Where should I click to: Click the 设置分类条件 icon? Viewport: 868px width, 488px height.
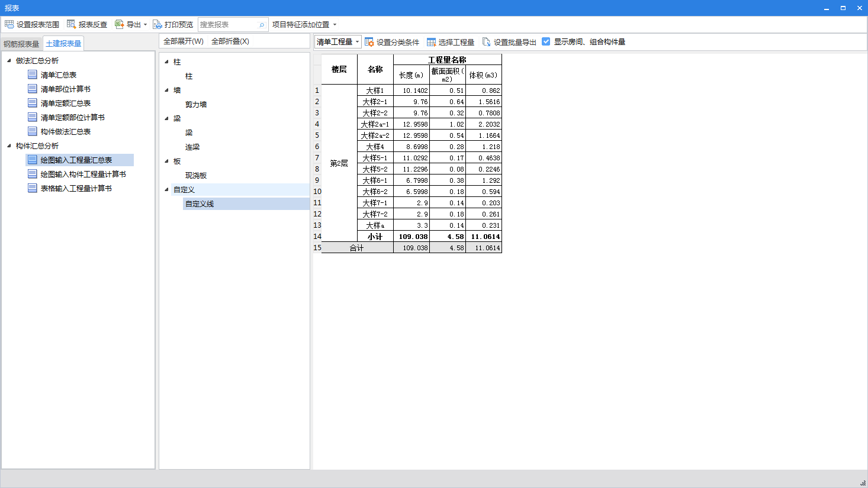coord(369,42)
